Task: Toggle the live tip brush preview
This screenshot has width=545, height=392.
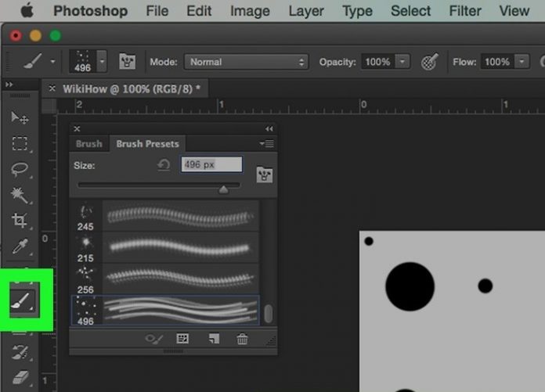Action: pyautogui.click(x=154, y=339)
